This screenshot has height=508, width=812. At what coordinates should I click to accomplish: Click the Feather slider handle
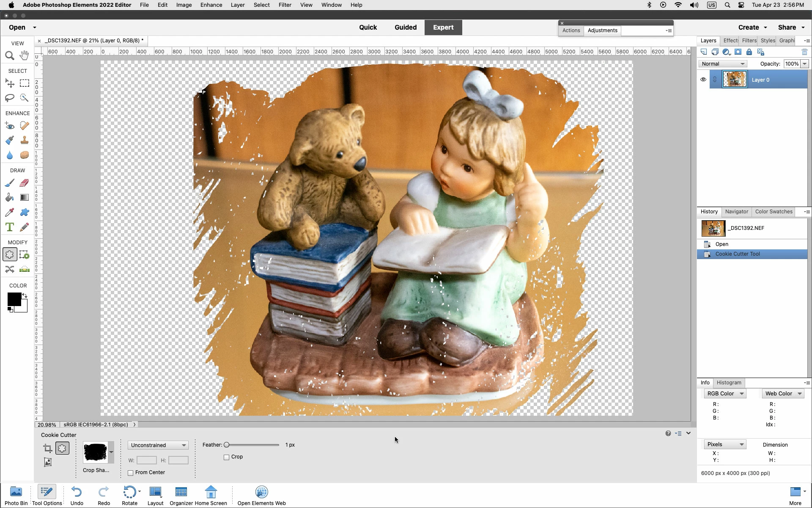tap(227, 445)
